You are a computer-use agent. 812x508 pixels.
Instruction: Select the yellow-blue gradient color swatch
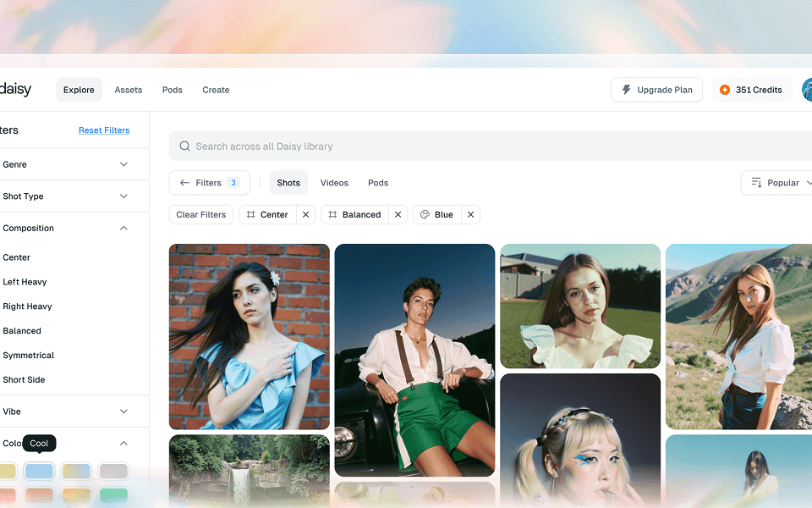(x=76, y=472)
